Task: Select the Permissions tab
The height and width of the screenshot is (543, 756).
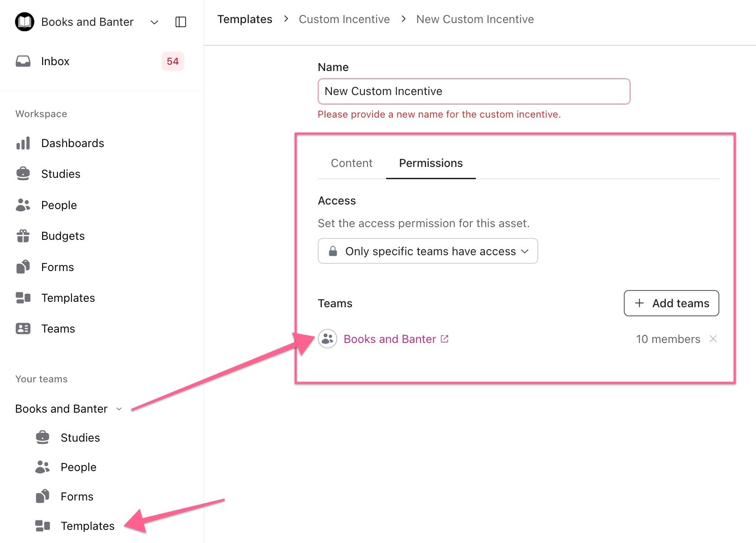Action: (x=431, y=163)
